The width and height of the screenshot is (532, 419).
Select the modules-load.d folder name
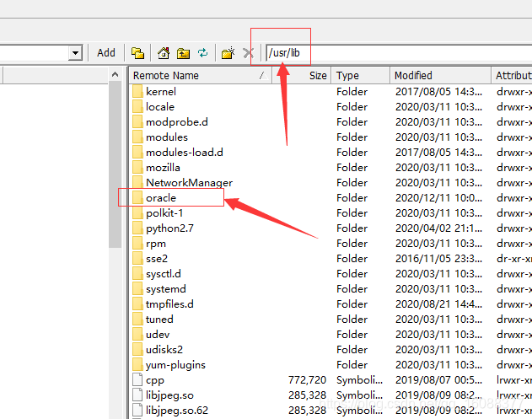tap(185, 153)
